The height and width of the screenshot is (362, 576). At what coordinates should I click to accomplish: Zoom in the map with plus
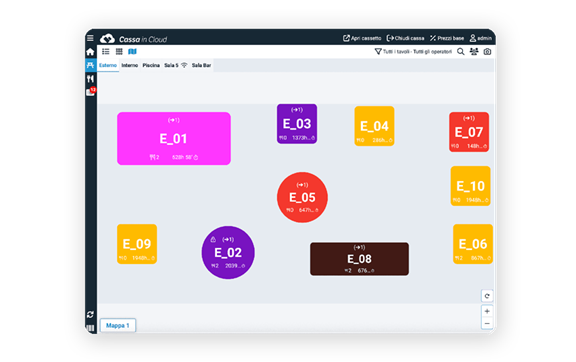point(487,311)
